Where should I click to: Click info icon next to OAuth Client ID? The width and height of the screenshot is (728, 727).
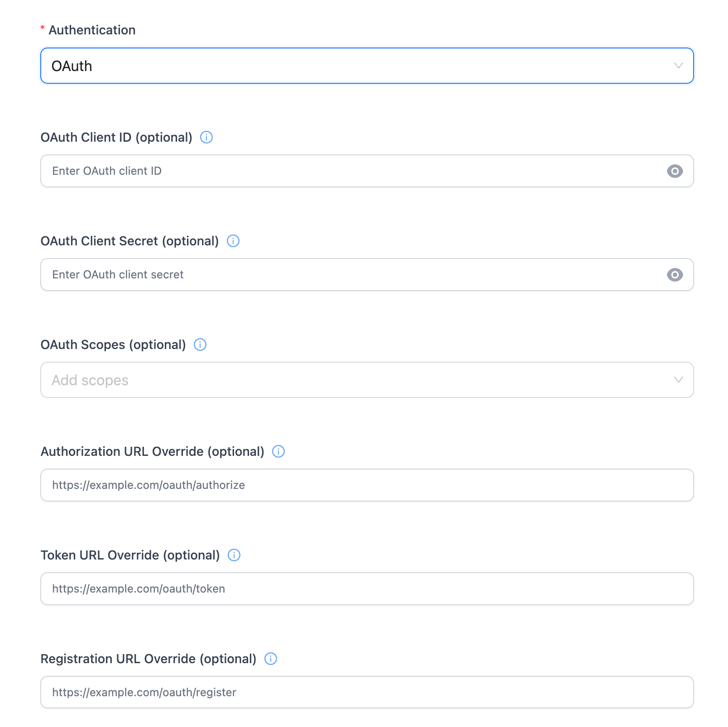tap(206, 137)
